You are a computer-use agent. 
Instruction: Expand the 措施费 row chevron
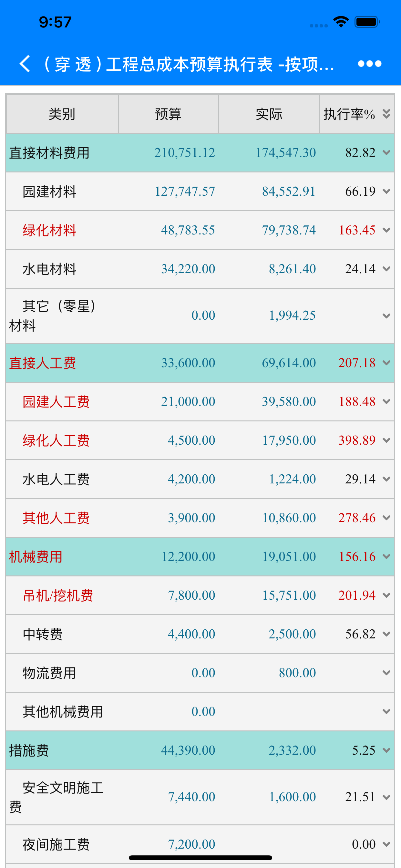pos(386,750)
